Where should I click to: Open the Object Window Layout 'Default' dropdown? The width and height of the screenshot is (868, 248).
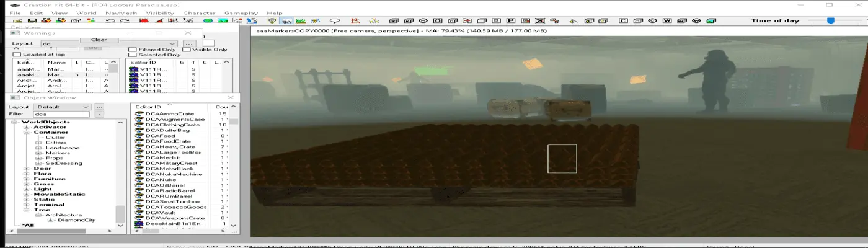63,107
